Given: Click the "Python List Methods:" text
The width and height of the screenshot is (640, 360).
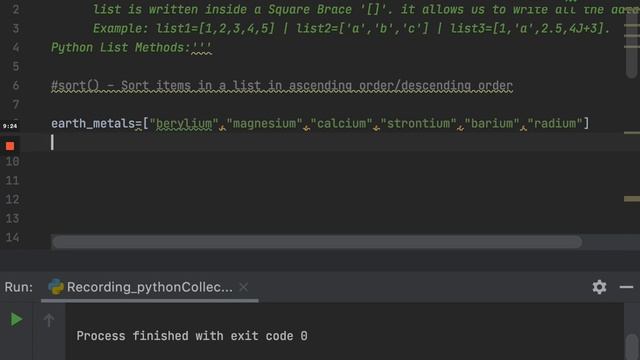Looking at the screenshot, I should tap(120, 48).
